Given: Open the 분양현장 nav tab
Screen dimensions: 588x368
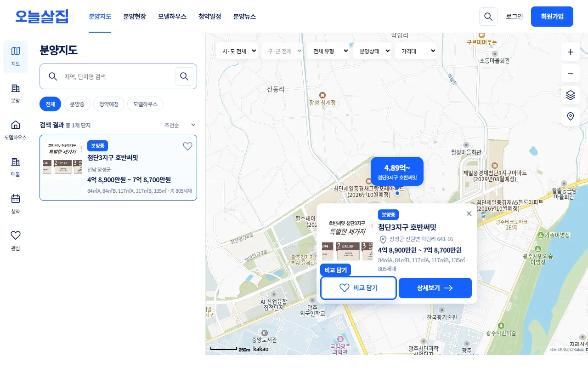Looking at the screenshot, I should click(x=135, y=17).
